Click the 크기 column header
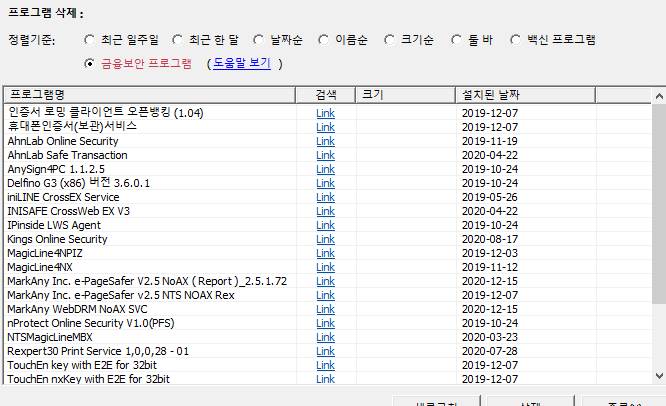This screenshot has height=406, width=666. point(406,95)
